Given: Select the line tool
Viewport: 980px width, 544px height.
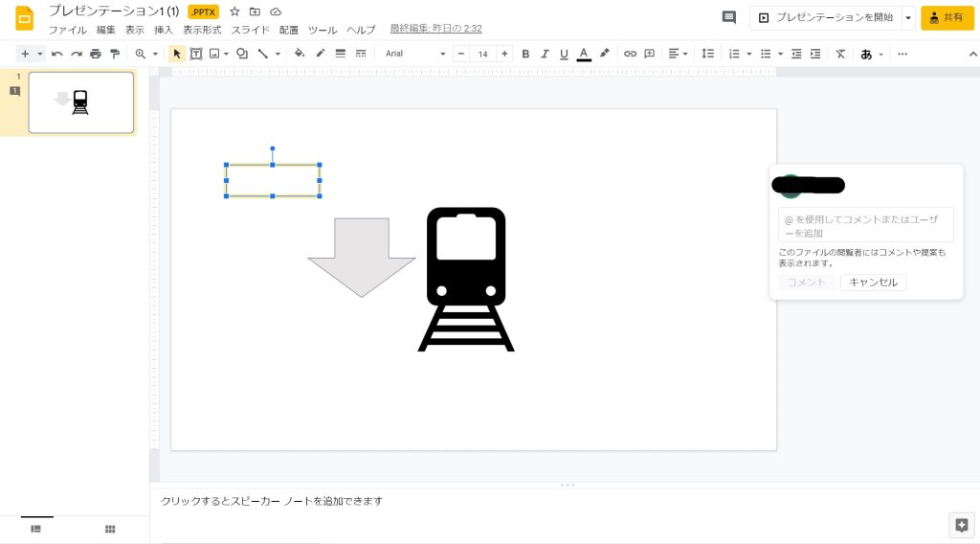Looking at the screenshot, I should pos(263,54).
